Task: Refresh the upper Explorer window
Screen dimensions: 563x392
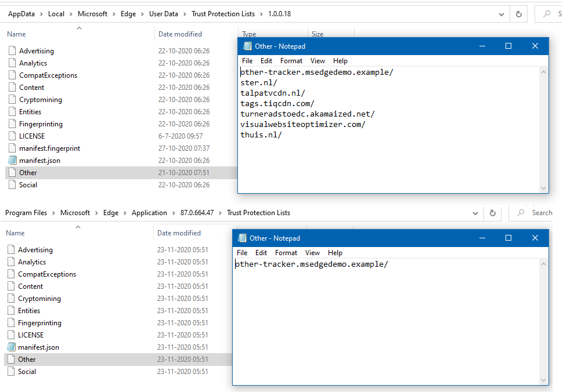Action: point(518,14)
